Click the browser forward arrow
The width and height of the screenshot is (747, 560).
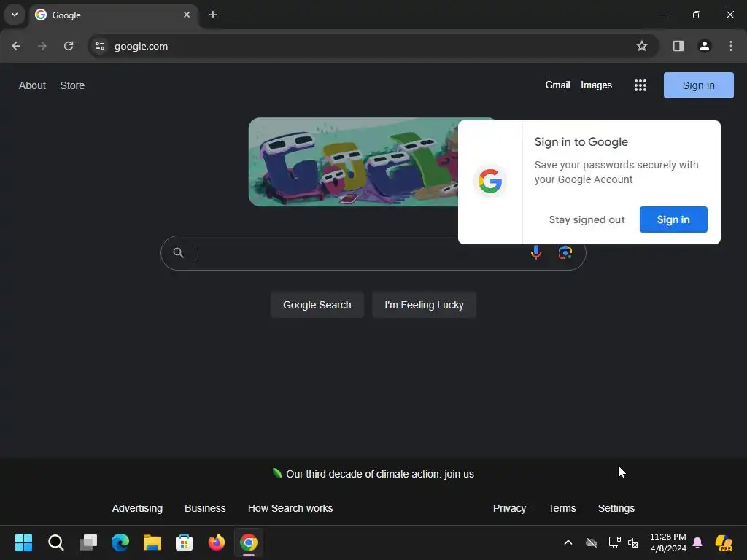[x=42, y=46]
